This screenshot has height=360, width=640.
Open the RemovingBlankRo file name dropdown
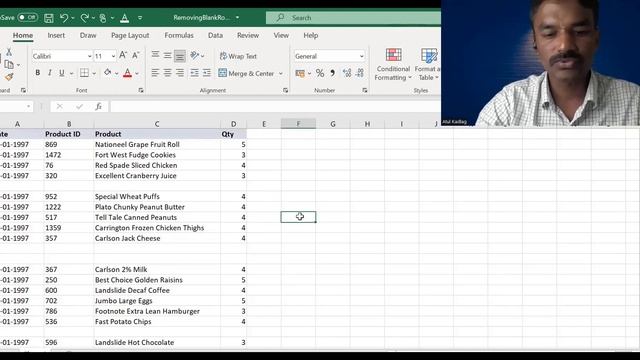(237, 18)
